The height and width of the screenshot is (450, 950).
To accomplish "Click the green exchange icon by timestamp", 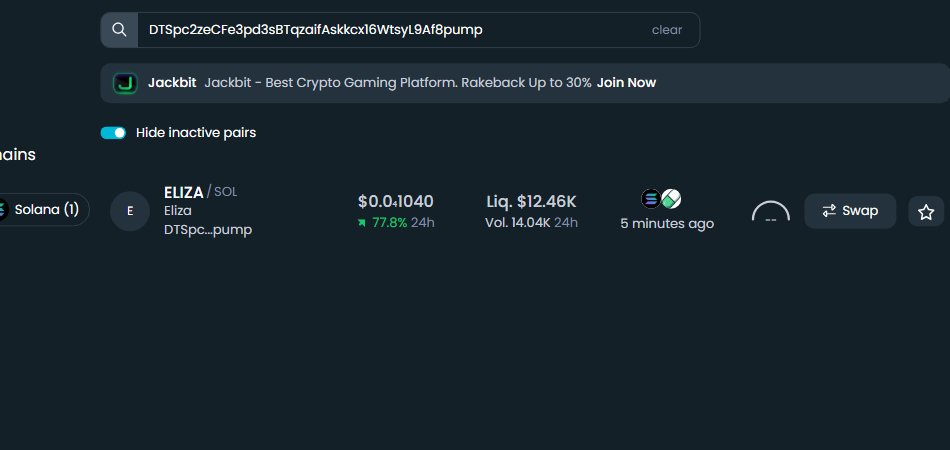I will pos(671,199).
